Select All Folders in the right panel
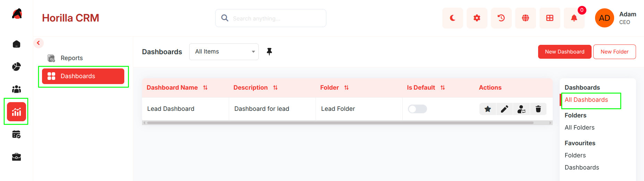The image size is (644, 181). point(579,127)
